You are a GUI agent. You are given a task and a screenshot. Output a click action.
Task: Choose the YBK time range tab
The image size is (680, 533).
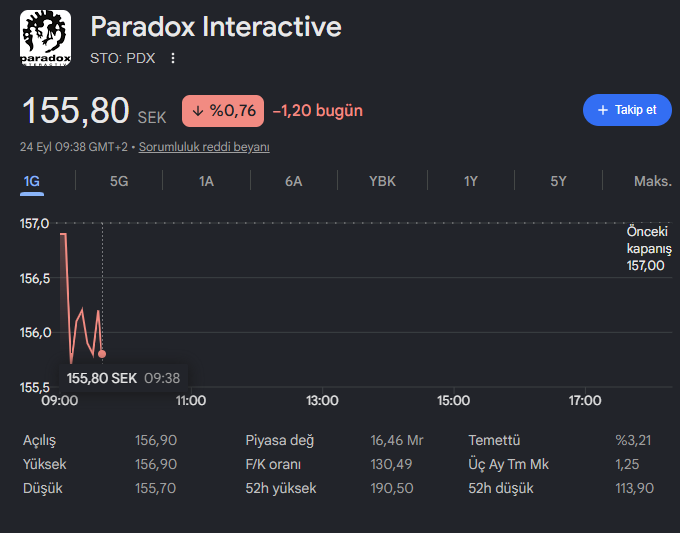(x=382, y=181)
